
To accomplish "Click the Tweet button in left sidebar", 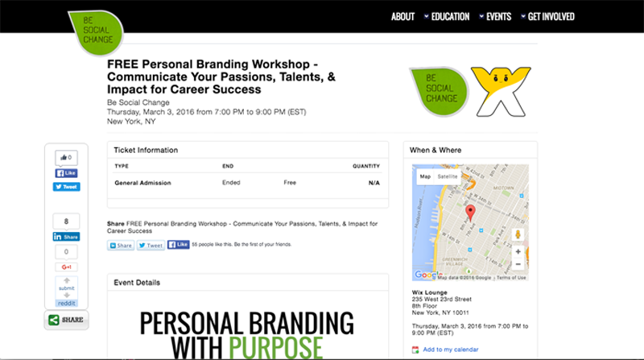I will 67,187.
